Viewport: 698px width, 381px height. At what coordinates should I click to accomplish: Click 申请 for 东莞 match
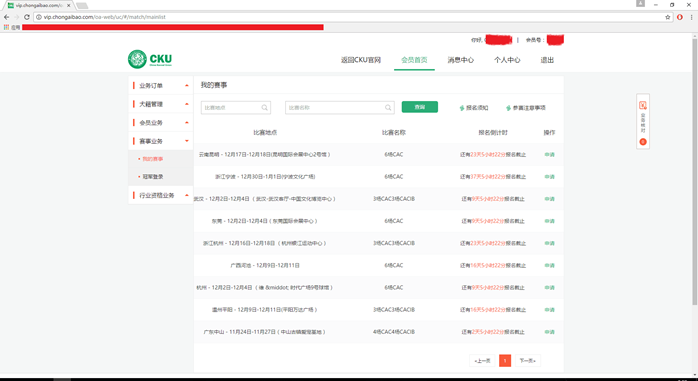pos(550,221)
